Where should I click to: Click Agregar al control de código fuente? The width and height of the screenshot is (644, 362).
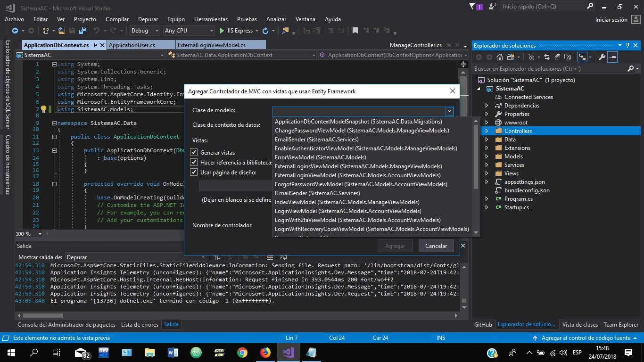(586, 338)
